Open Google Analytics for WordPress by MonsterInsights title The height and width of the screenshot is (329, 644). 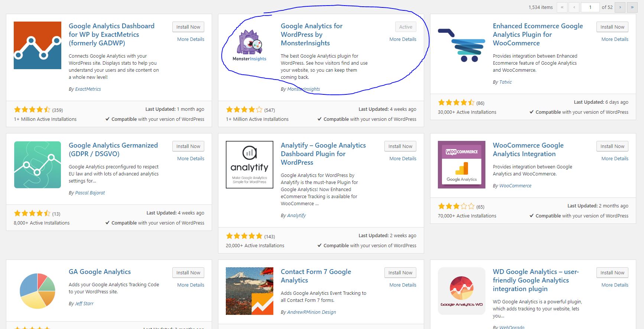[312, 34]
